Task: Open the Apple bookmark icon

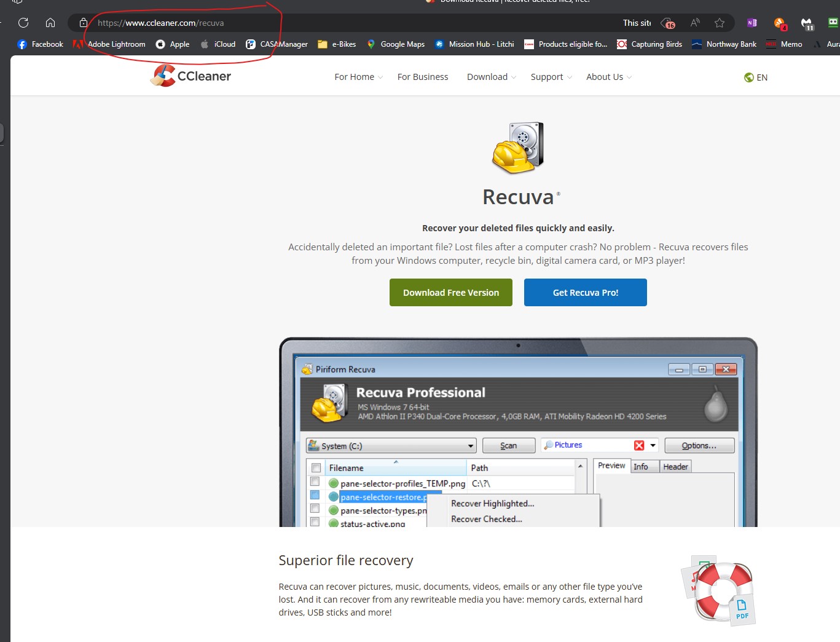Action: point(159,44)
